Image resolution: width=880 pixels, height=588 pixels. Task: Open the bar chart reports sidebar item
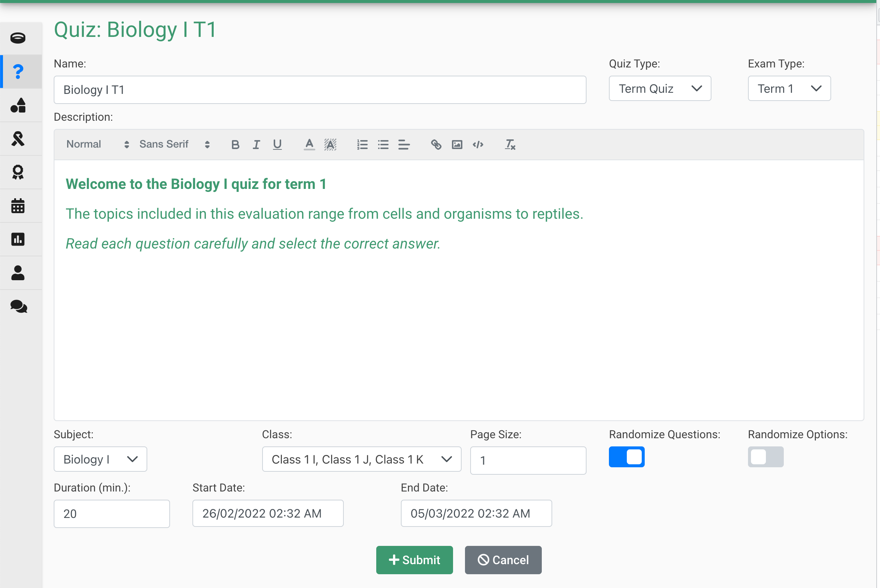(x=18, y=239)
